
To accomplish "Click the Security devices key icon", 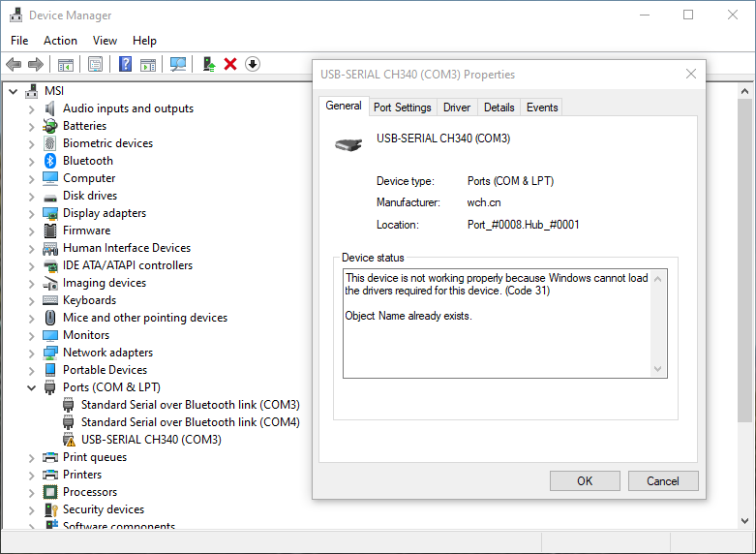I will coord(50,509).
